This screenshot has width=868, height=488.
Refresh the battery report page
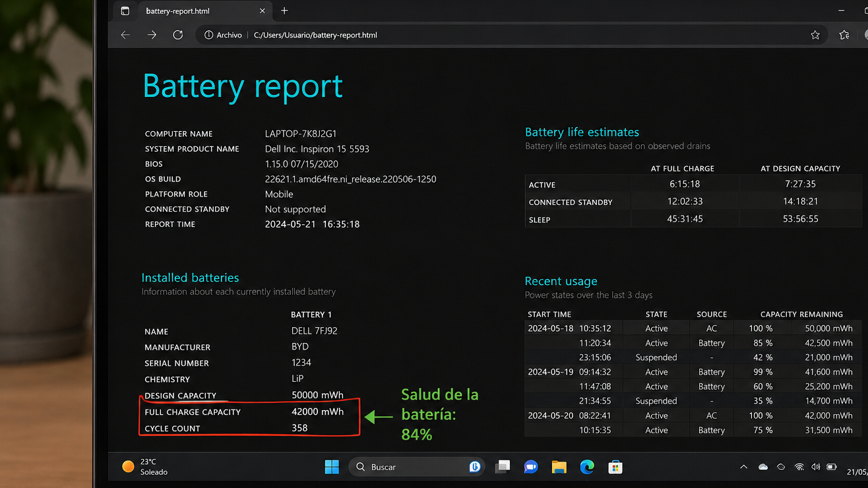point(178,35)
